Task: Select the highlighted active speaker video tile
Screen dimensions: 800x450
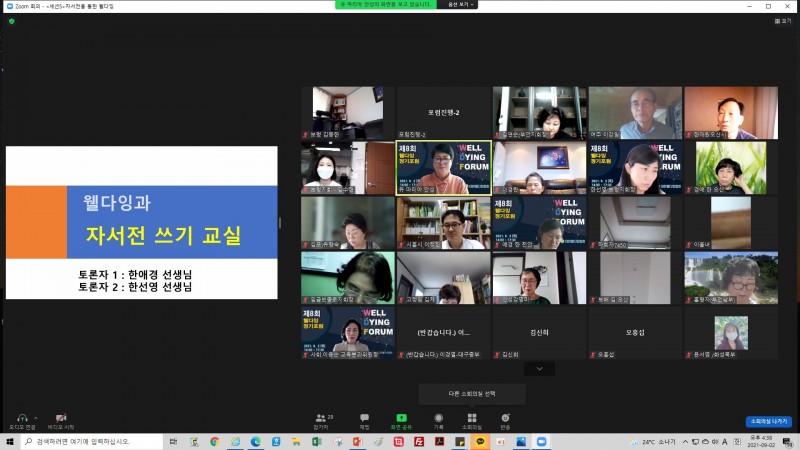Action: (443, 167)
